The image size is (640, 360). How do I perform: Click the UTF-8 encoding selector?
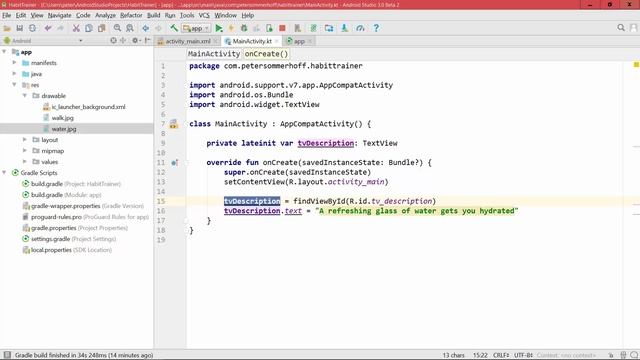[523, 355]
